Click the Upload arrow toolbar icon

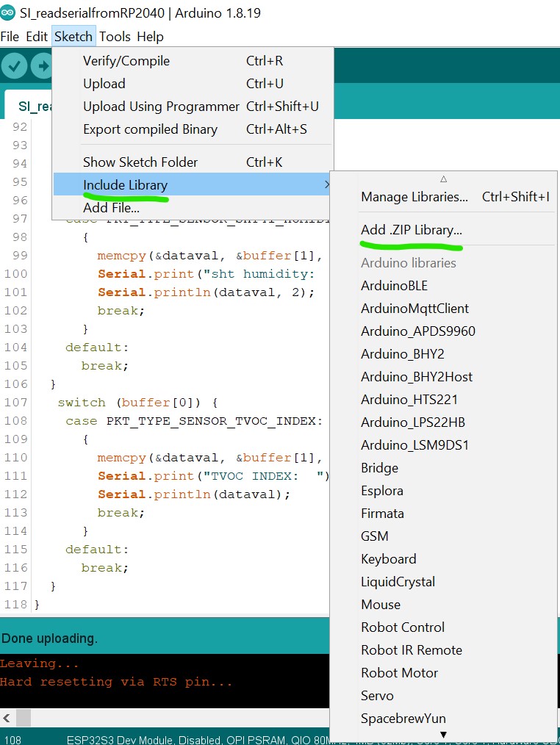[x=42, y=65]
